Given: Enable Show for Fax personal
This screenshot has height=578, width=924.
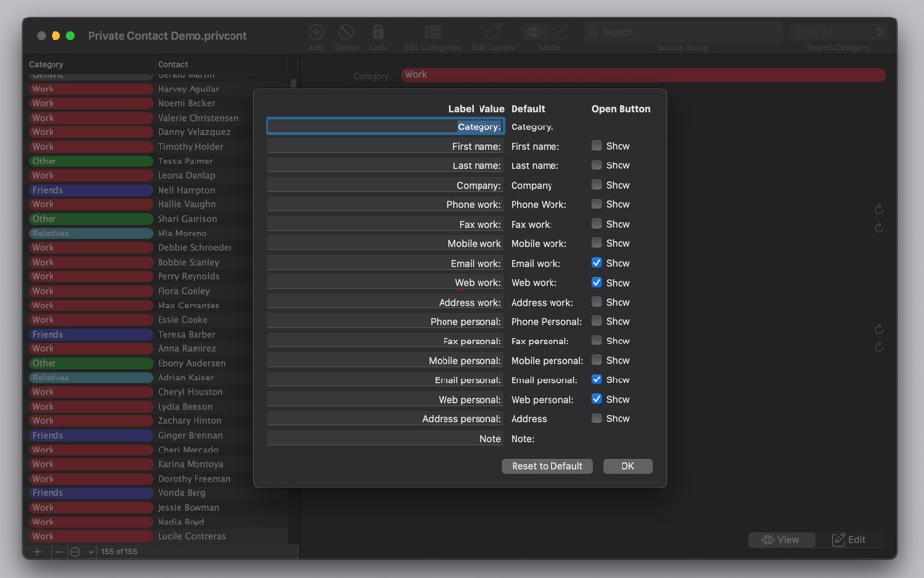Looking at the screenshot, I should coord(597,341).
